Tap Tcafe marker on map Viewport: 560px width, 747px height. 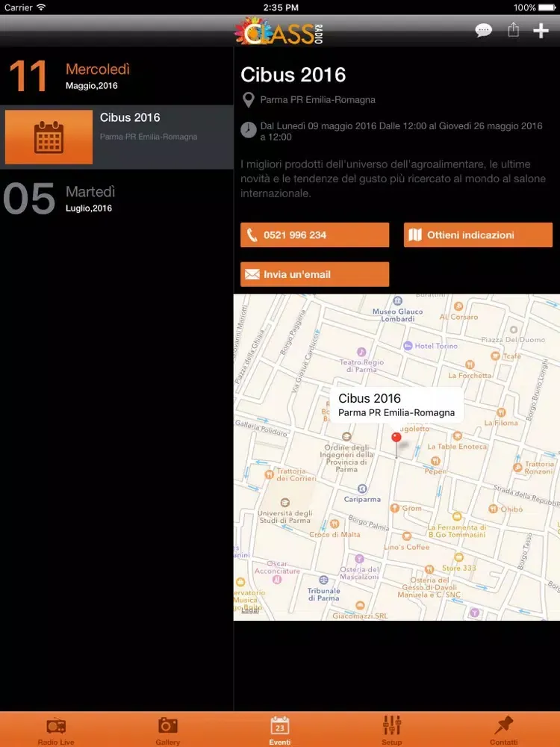coord(495,356)
